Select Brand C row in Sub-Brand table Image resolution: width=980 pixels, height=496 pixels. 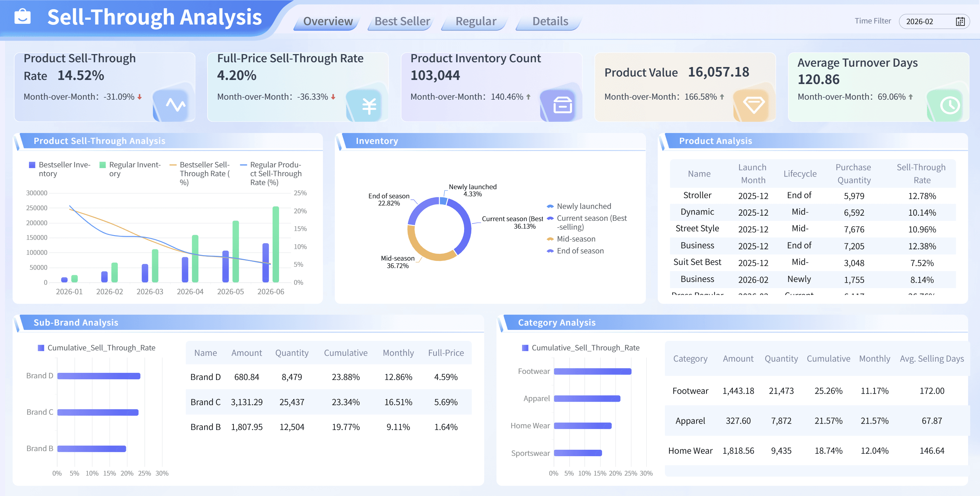pyautogui.click(x=329, y=402)
